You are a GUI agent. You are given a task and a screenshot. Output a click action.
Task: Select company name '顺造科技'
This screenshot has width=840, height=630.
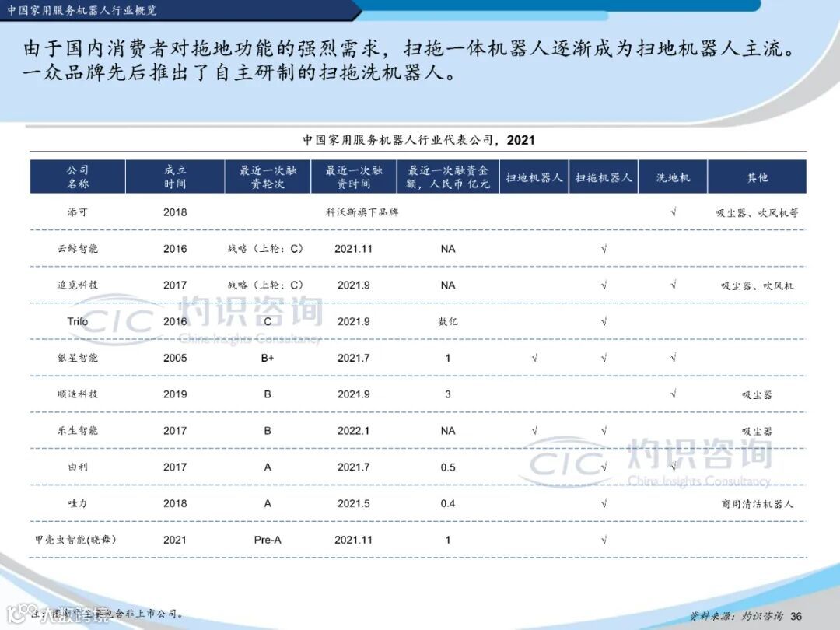pyautogui.click(x=78, y=394)
